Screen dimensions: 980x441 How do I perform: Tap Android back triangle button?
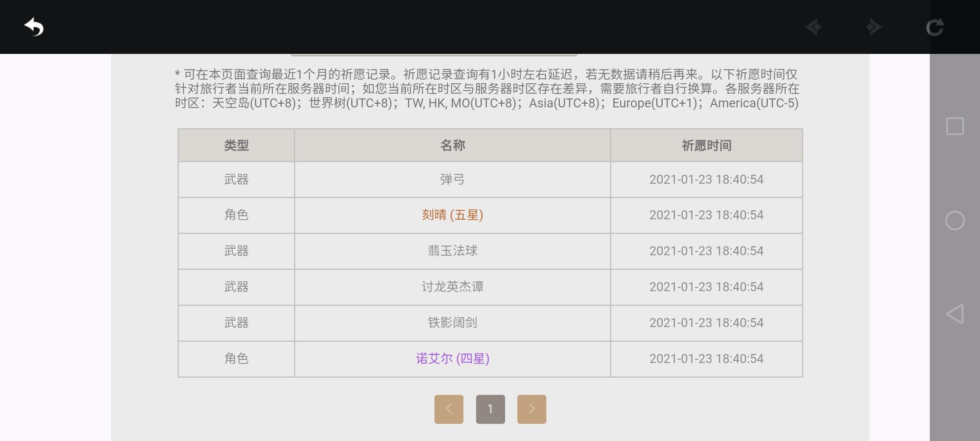click(x=955, y=314)
